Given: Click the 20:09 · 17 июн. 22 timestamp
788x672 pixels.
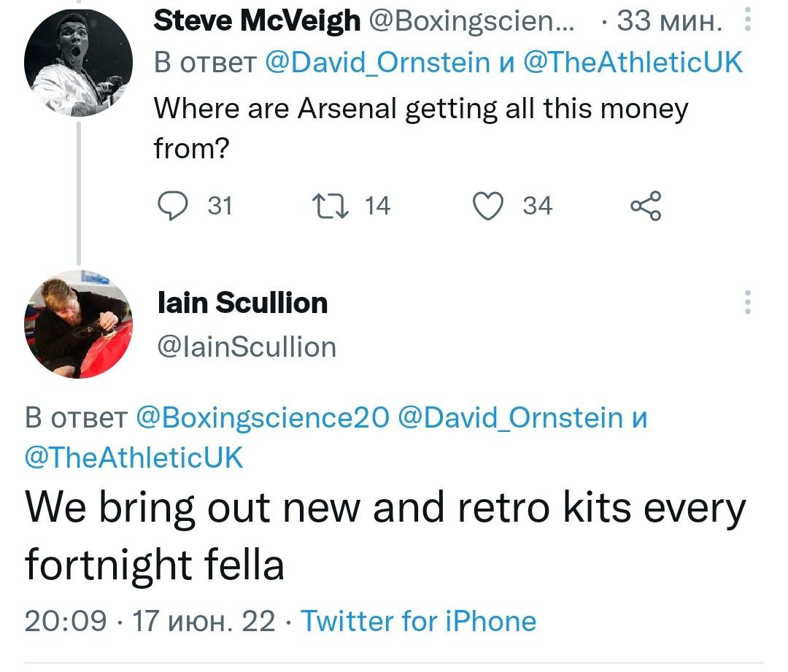Looking at the screenshot, I should [150, 621].
